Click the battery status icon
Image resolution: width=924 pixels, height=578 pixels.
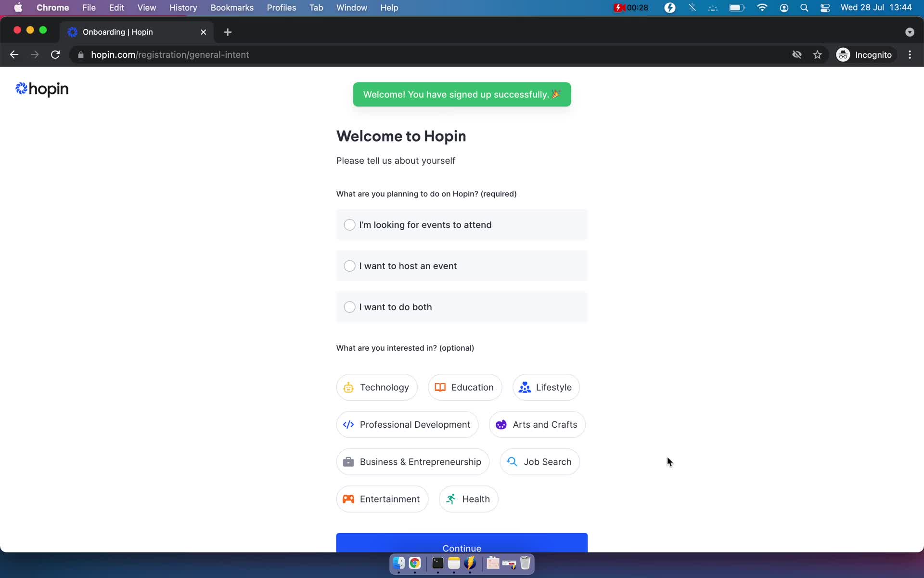coord(736,8)
